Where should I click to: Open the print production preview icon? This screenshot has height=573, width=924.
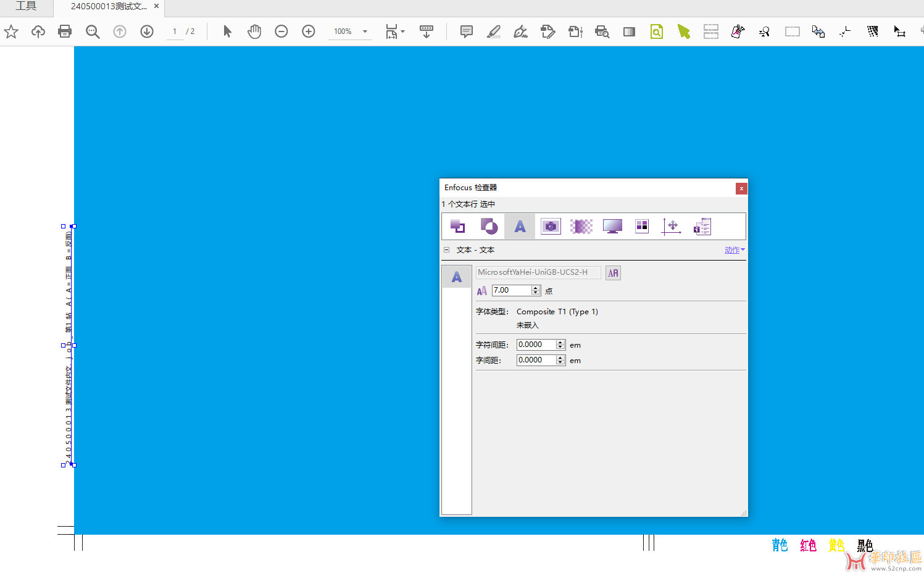[602, 31]
